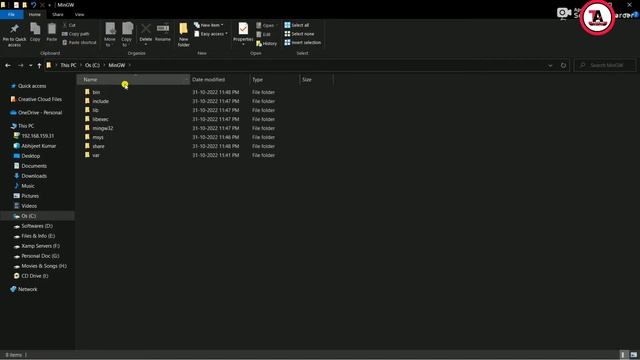Image resolution: width=640 pixels, height=360 pixels.
Task: Click Open in the Open group
Action: [x=265, y=25]
